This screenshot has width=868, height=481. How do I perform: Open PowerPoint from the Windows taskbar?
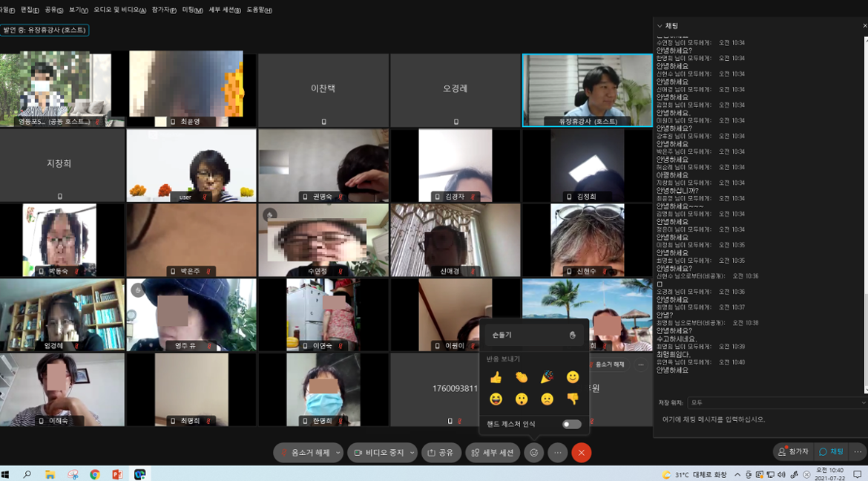point(117,474)
